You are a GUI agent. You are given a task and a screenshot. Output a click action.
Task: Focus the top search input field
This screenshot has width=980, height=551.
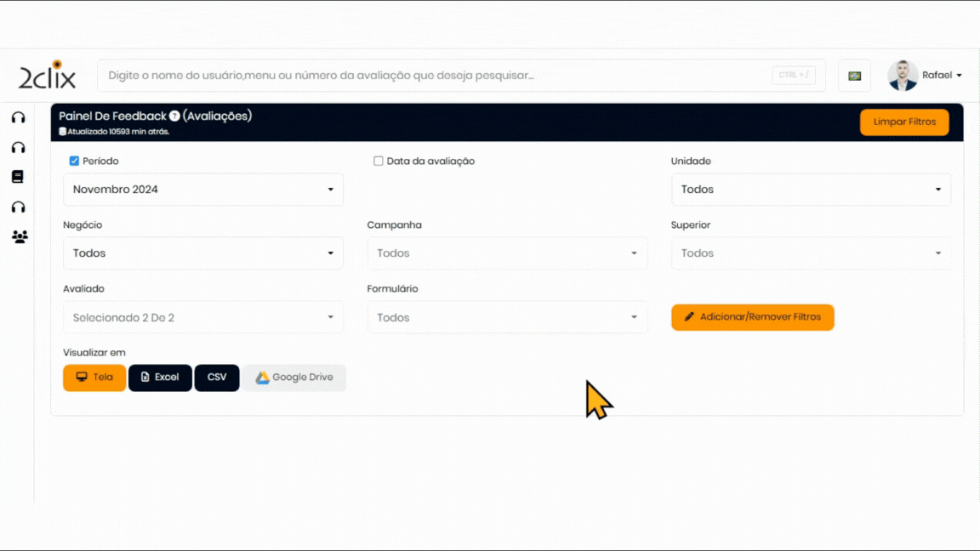pos(434,76)
